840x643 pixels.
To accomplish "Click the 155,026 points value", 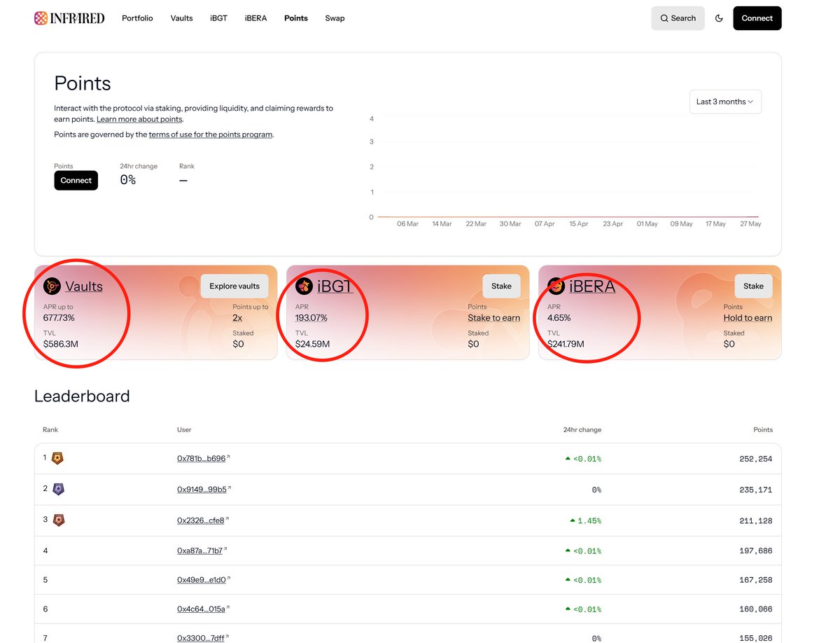I will [x=755, y=638].
